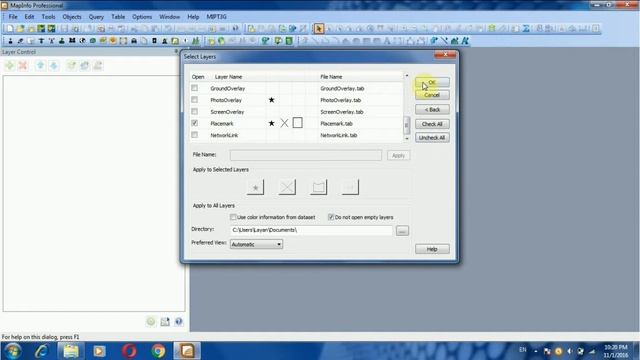This screenshot has width=640, height=360.
Task: Click the Remove Layers red X icon
Action: pos(23,65)
